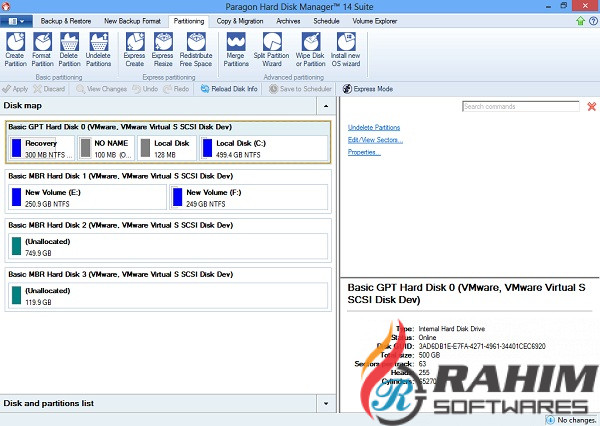The width and height of the screenshot is (600, 426).
Task: Open the Copy & Migration tab
Action: (240, 21)
